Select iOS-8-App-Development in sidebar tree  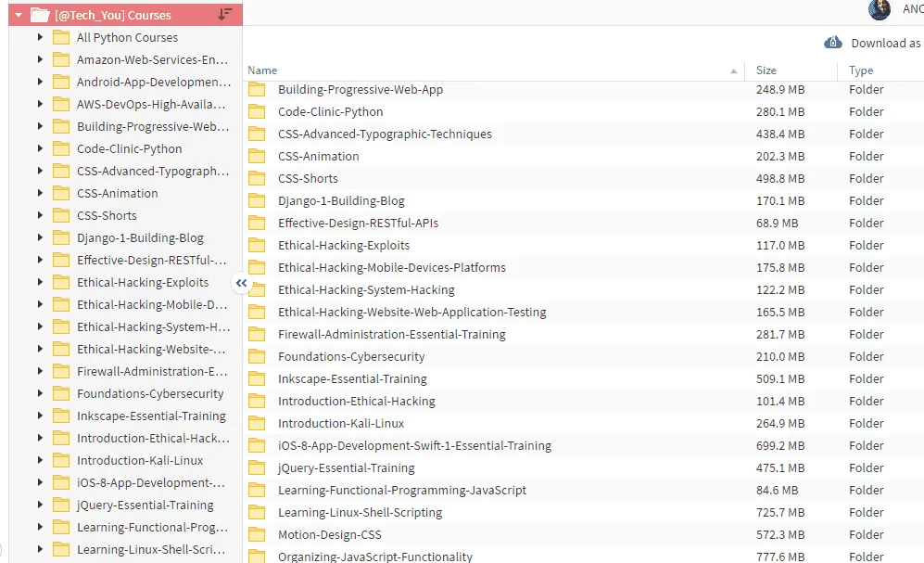(150, 483)
